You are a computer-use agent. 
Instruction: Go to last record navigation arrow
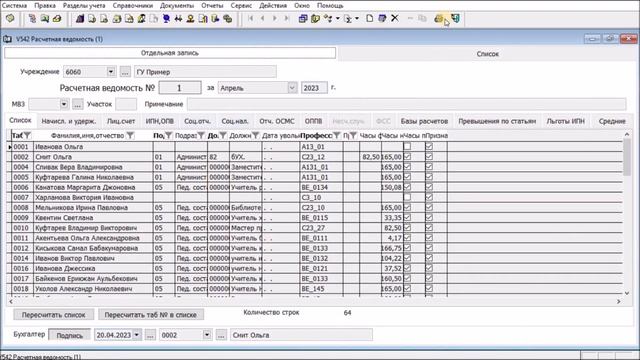[x=287, y=18]
